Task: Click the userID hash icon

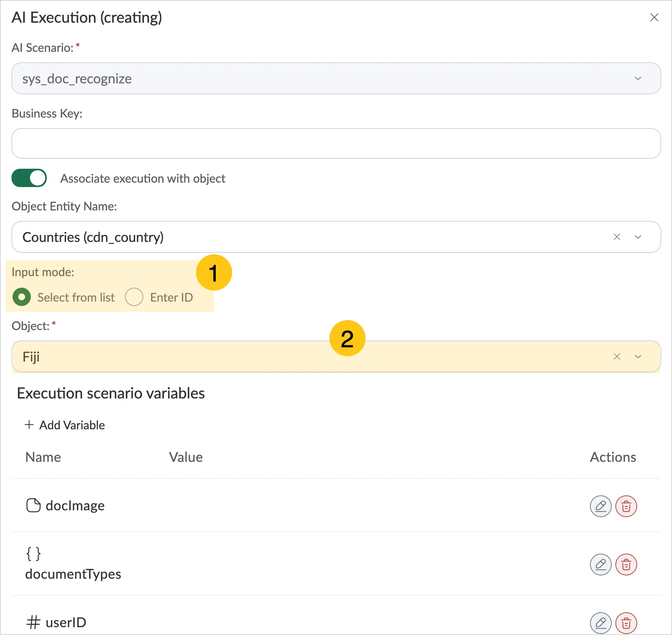Action: pyautogui.click(x=33, y=622)
